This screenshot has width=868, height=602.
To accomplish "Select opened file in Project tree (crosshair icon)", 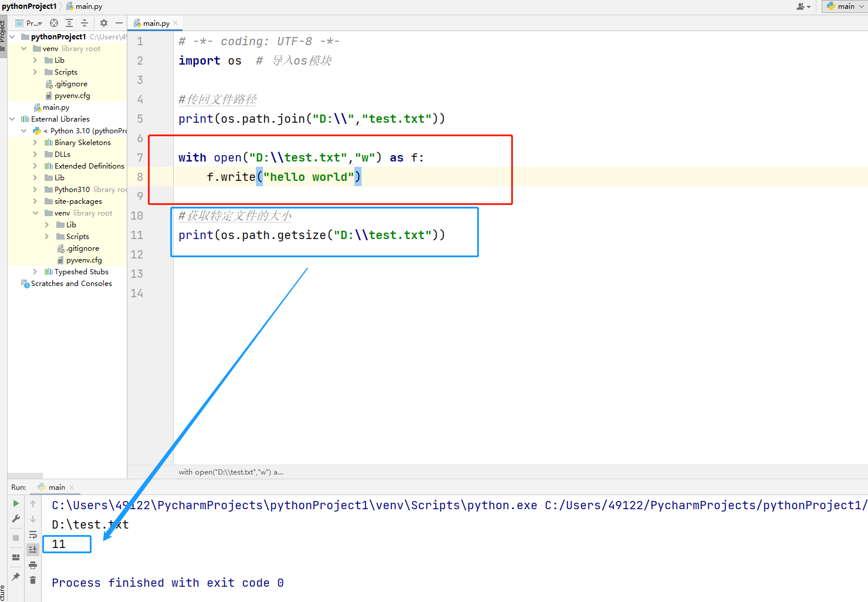I will tap(54, 23).
